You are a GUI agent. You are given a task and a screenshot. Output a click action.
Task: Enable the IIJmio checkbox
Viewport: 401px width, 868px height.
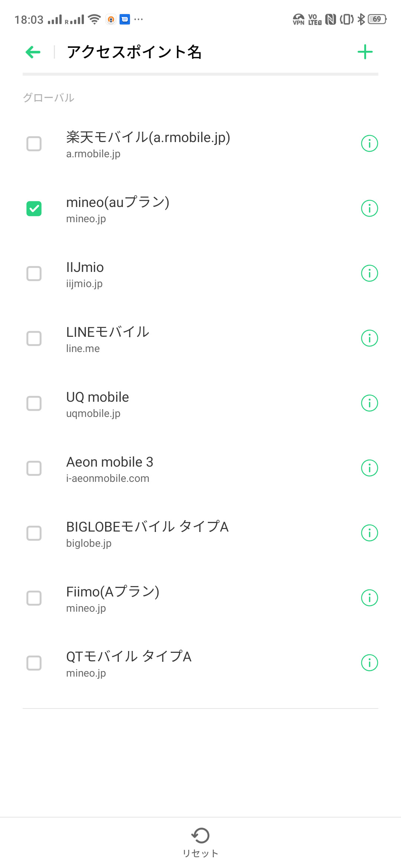pos(34,274)
